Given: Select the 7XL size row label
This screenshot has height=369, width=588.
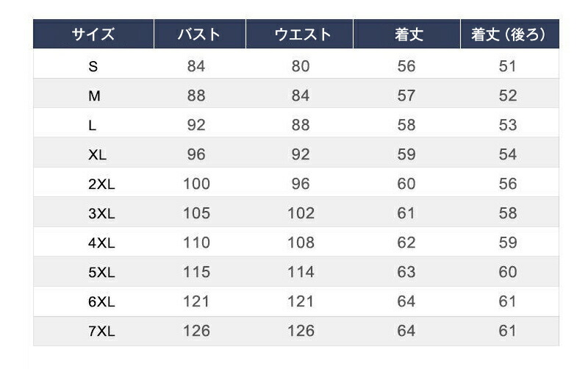Looking at the screenshot, I should point(101,331).
